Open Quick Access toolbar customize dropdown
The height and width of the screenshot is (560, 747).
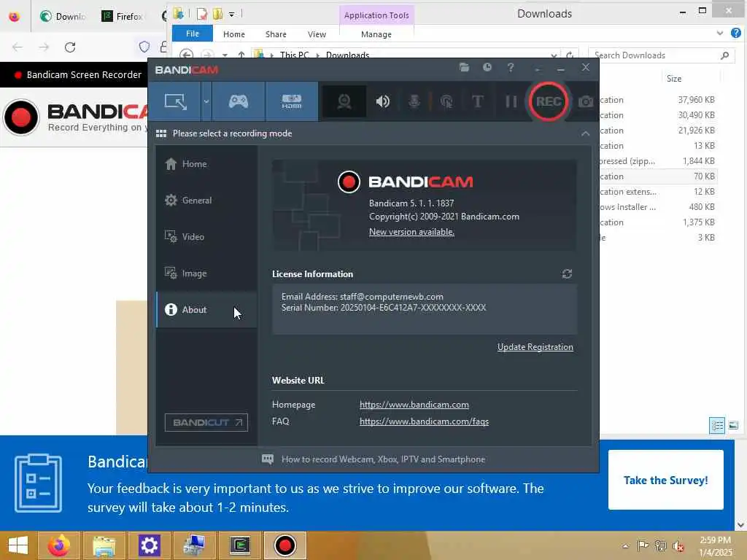pos(231,15)
